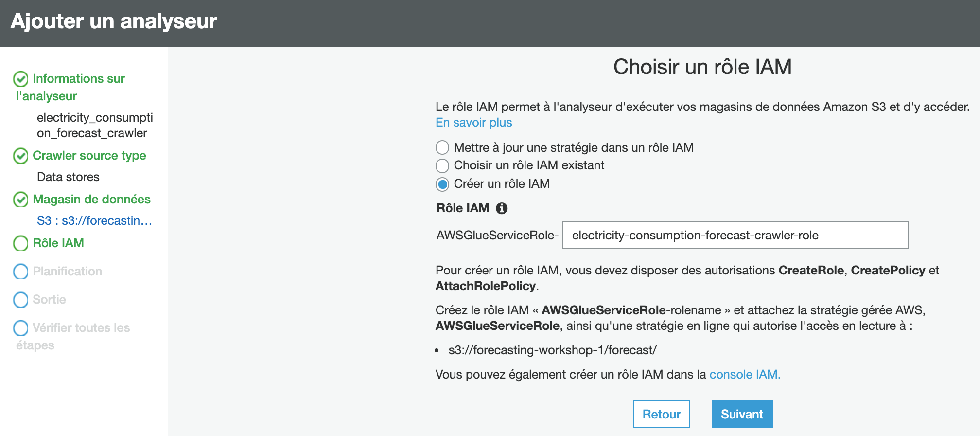Viewport: 980px width, 436px height.
Task: Click the checkmark icon beside Magasin de données
Action: (20, 200)
